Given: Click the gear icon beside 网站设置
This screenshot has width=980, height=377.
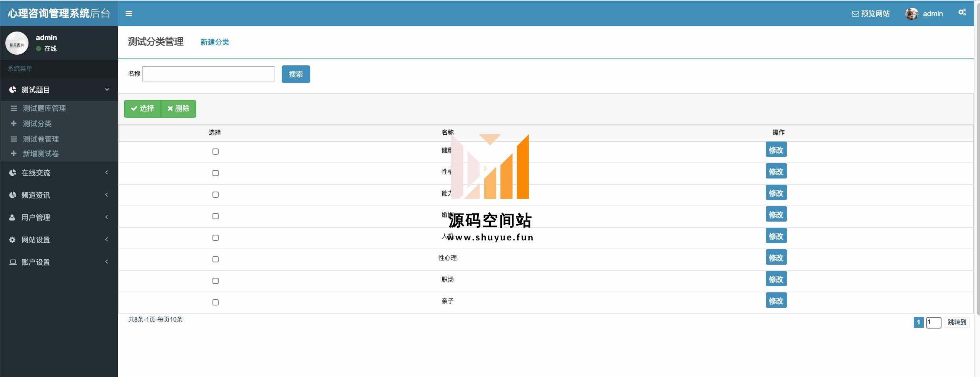Looking at the screenshot, I should (x=12, y=240).
